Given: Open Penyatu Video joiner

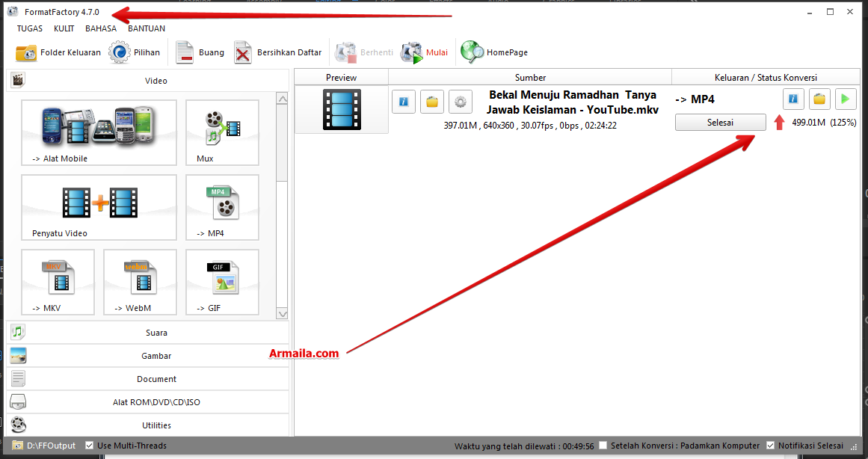Looking at the screenshot, I should coord(99,208).
